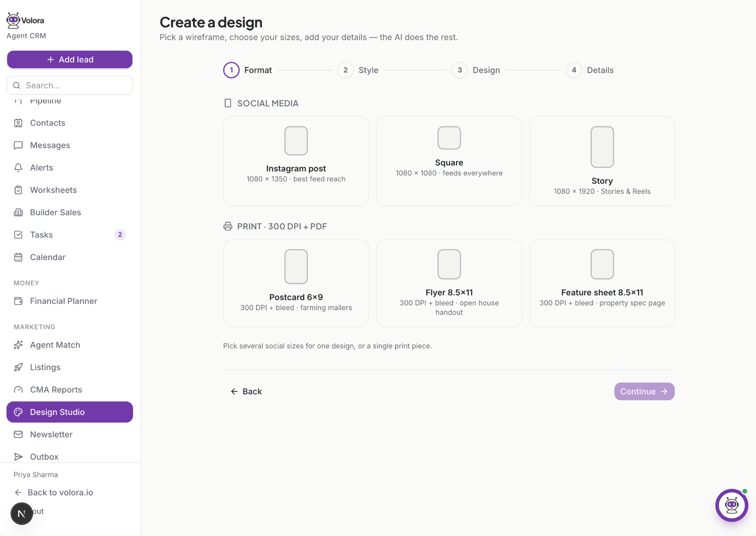Click the Design Studio palette icon
The height and width of the screenshot is (536, 756).
(18, 412)
